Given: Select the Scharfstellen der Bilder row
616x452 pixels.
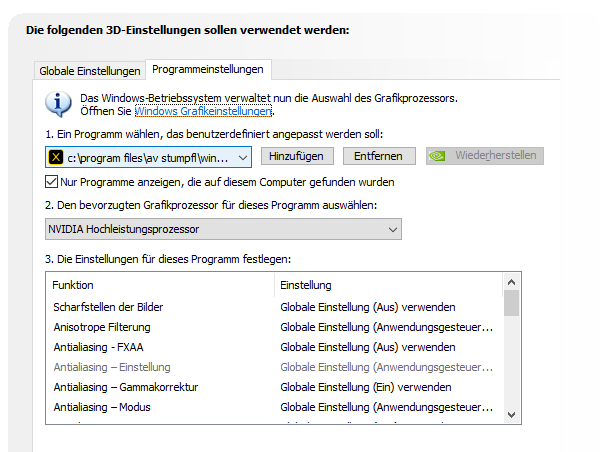Looking at the screenshot, I should point(274,307).
